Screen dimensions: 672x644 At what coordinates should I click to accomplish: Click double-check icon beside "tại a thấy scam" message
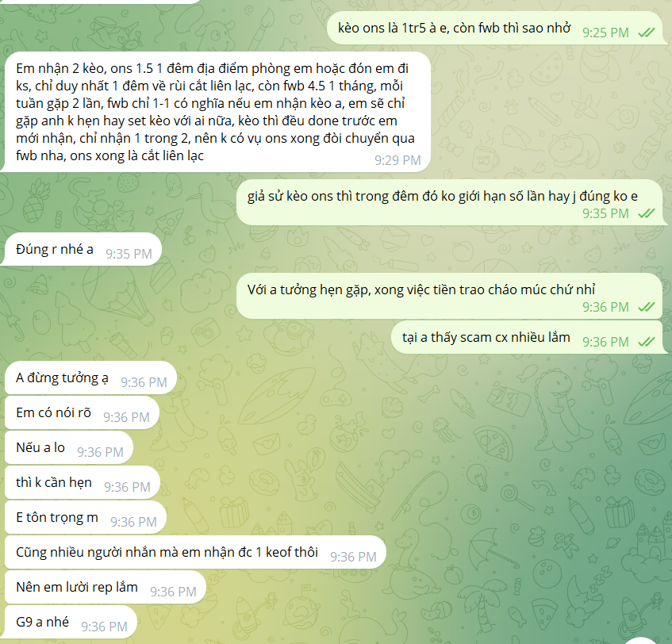pos(647,342)
